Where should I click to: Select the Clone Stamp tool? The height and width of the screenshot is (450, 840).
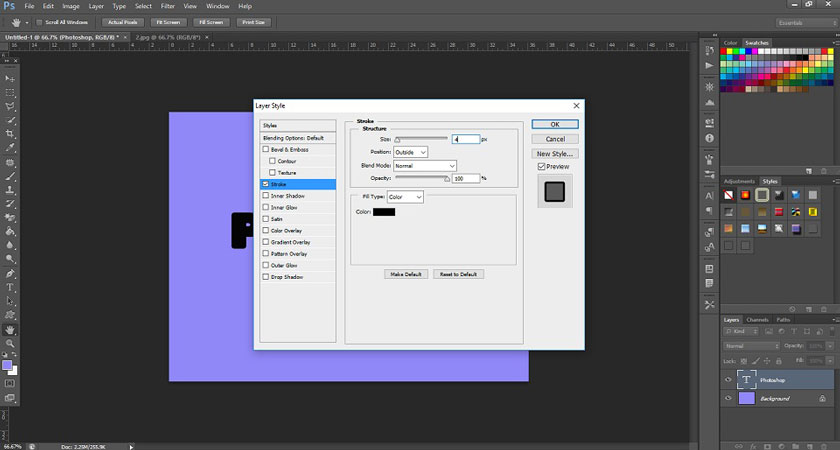point(10,190)
